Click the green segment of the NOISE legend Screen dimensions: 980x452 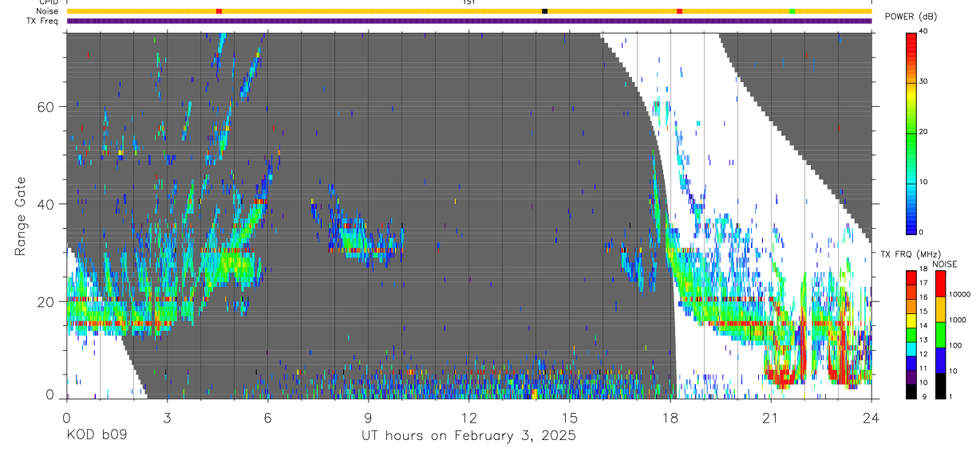(x=940, y=335)
